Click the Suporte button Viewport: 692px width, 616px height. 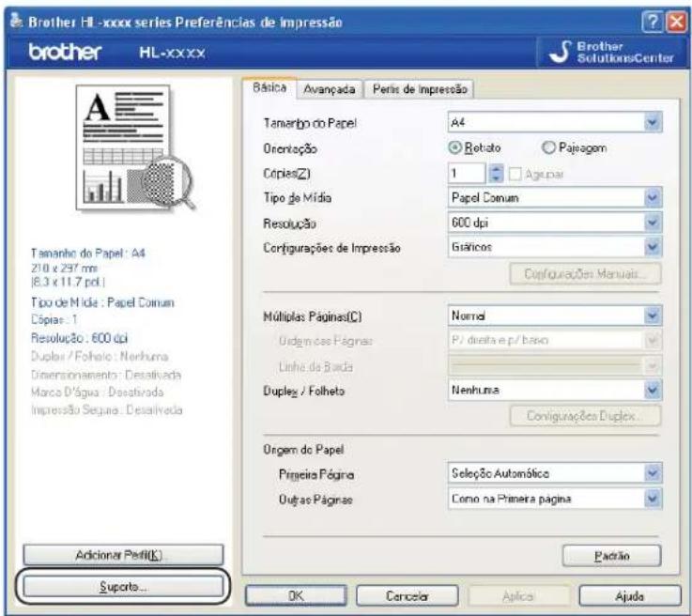tap(123, 587)
